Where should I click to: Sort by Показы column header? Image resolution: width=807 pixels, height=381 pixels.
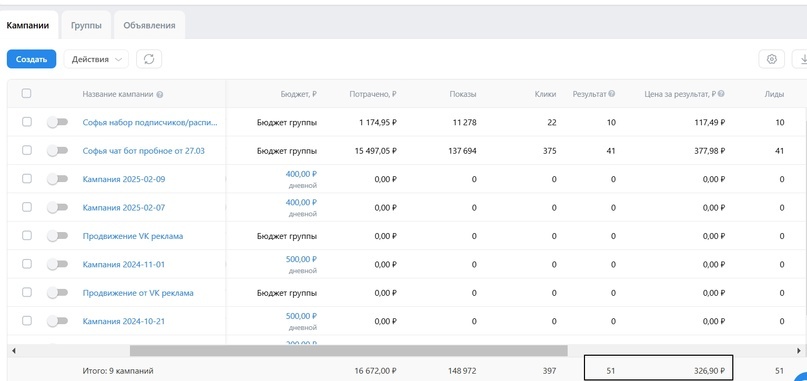coord(463,94)
